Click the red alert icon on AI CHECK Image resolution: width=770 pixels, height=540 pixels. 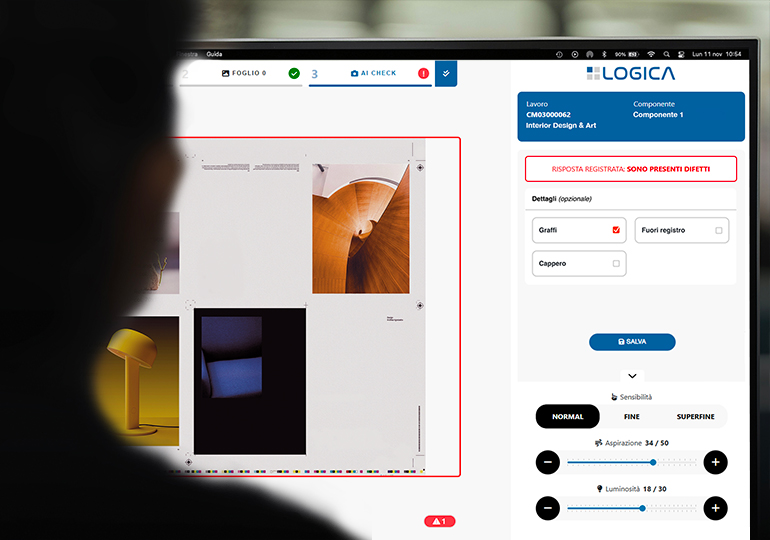pyautogui.click(x=423, y=74)
